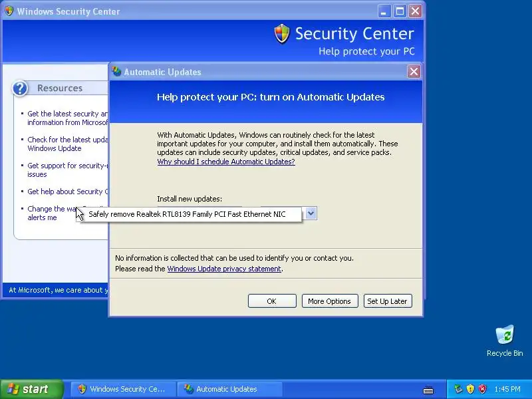The width and height of the screenshot is (532, 399).
Task: Click the Security Center header shield logo
Action: click(x=282, y=34)
